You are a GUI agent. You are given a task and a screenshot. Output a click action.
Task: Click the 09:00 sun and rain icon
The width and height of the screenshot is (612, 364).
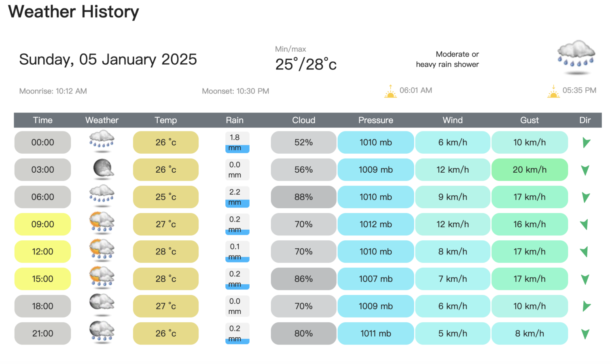(102, 223)
